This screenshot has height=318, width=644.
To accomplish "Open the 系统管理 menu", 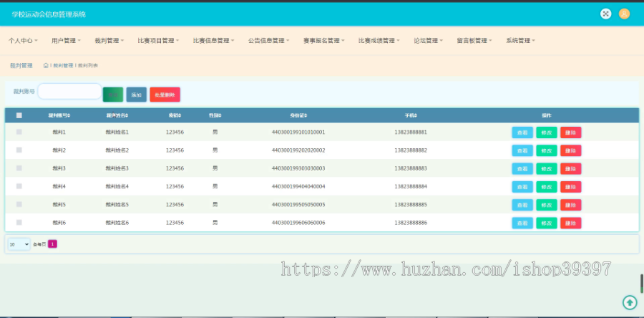I will click(x=520, y=41).
